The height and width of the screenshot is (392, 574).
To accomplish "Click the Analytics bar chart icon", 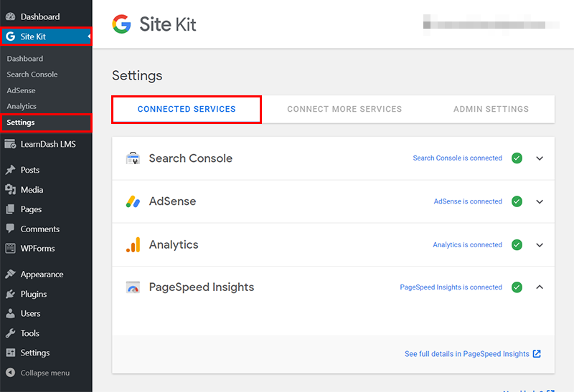I will [x=133, y=244].
